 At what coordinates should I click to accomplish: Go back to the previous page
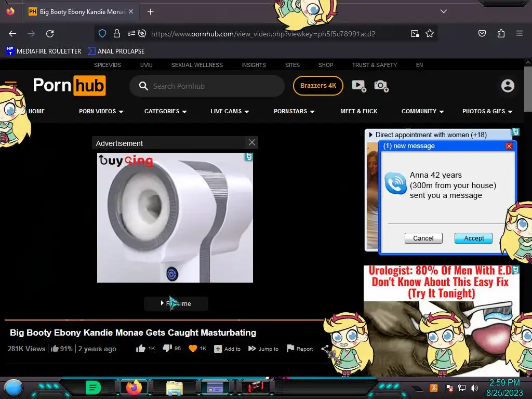pyautogui.click(x=12, y=34)
